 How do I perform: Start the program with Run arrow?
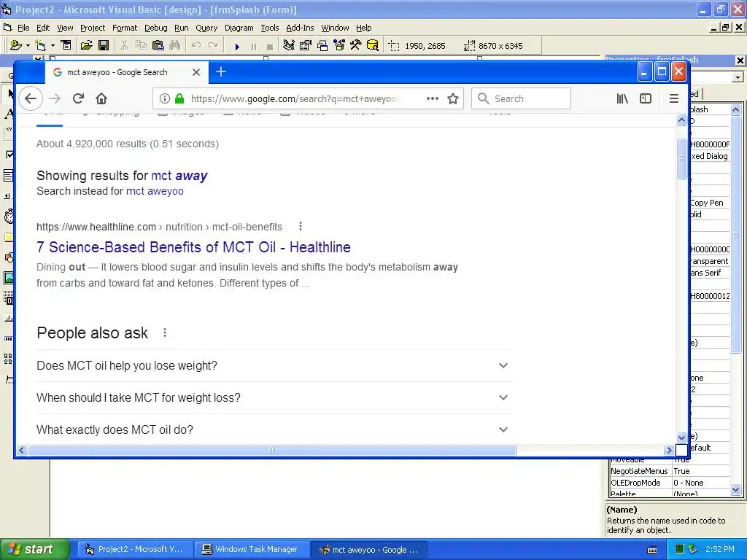pyautogui.click(x=237, y=46)
